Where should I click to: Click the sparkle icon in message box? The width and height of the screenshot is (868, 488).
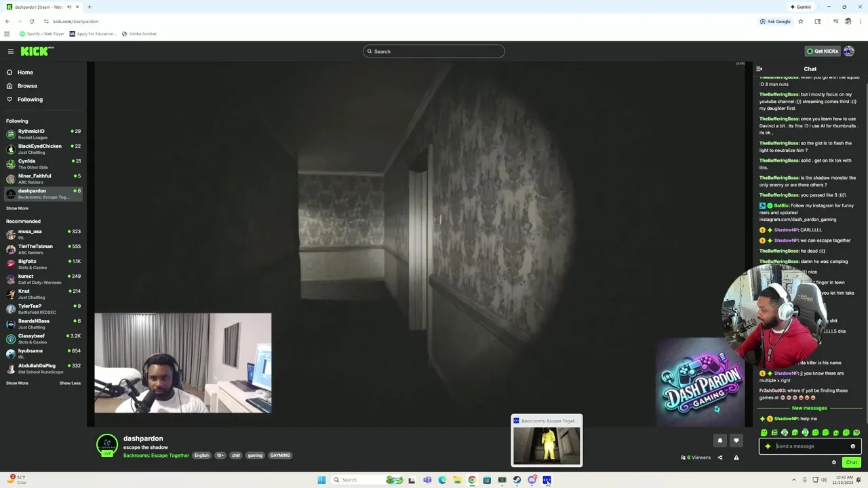768,447
